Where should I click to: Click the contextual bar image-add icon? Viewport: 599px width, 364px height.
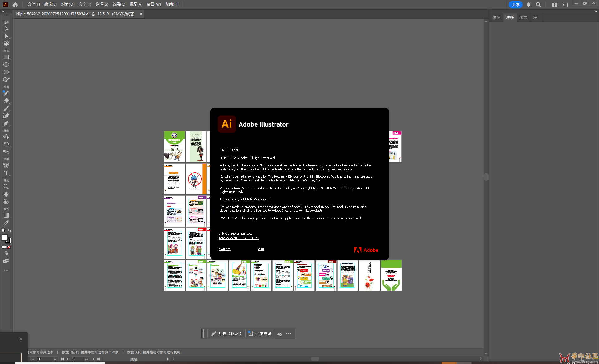click(x=279, y=333)
